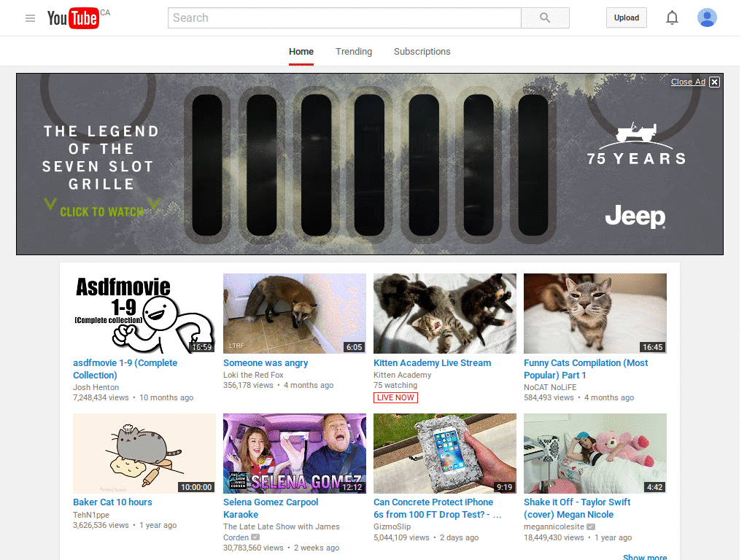Screen dimensions: 747x560
Task: Click the Selena Gomez Carpool Karaoke title
Action: point(271,508)
